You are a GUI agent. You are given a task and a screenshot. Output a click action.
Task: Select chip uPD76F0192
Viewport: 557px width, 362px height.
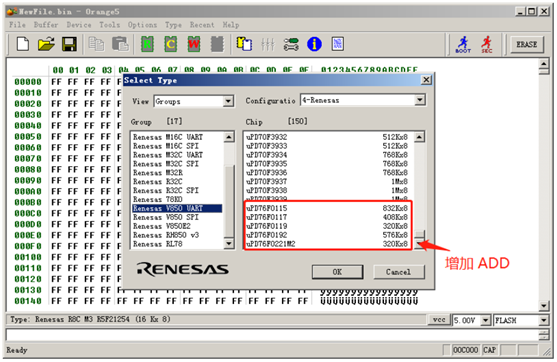pyautogui.click(x=327, y=235)
